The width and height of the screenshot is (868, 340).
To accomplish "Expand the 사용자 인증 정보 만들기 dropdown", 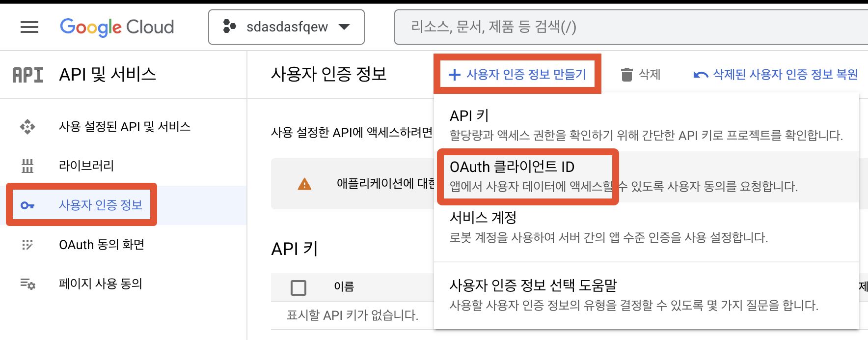I will (517, 74).
